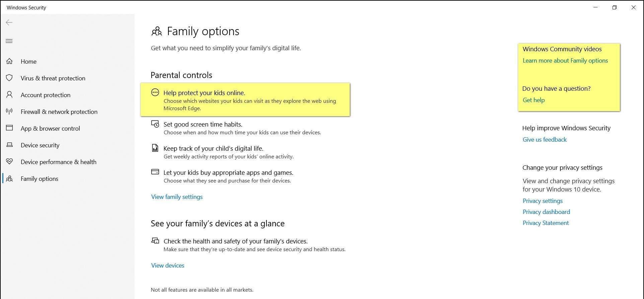Restore down the Windows Security window
This screenshot has height=299, width=644.
(615, 7)
